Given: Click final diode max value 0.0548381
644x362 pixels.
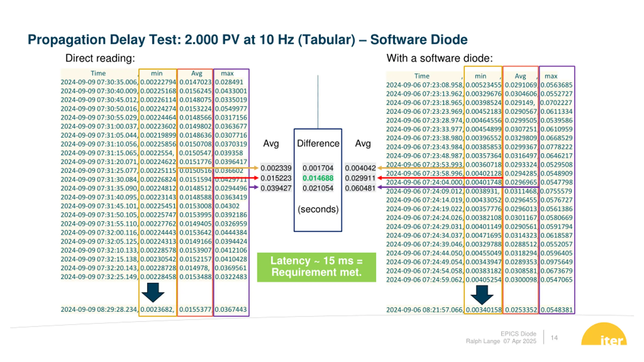Looking at the screenshot, I should pyautogui.click(x=556, y=310).
